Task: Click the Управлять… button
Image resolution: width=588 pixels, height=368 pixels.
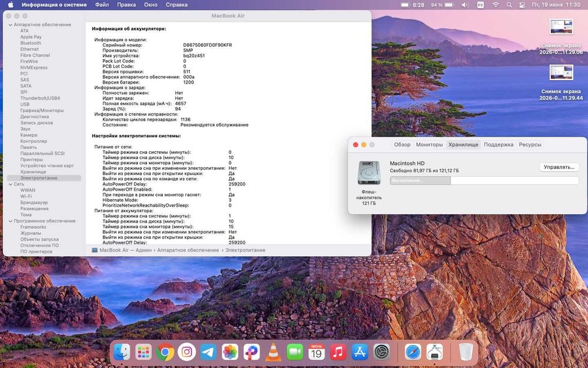Action: (559, 167)
